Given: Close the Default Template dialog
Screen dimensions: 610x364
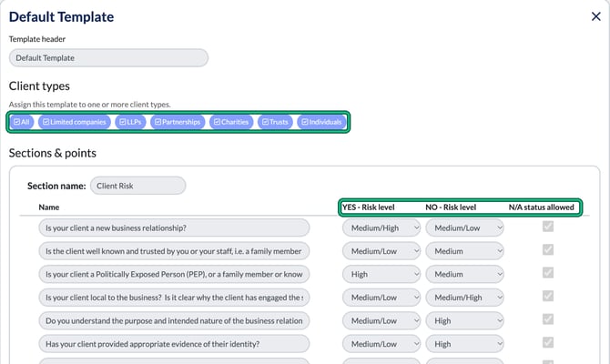Looking at the screenshot, I should (596, 16).
